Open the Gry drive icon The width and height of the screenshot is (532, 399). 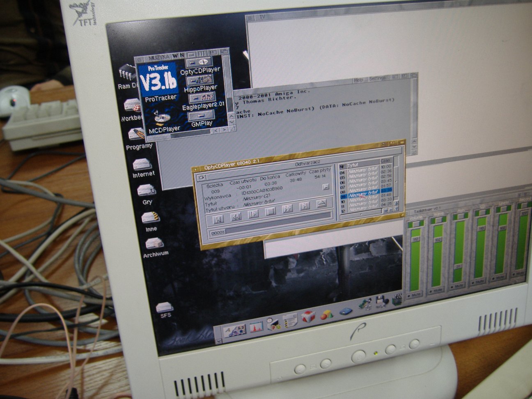pyautogui.click(x=146, y=190)
